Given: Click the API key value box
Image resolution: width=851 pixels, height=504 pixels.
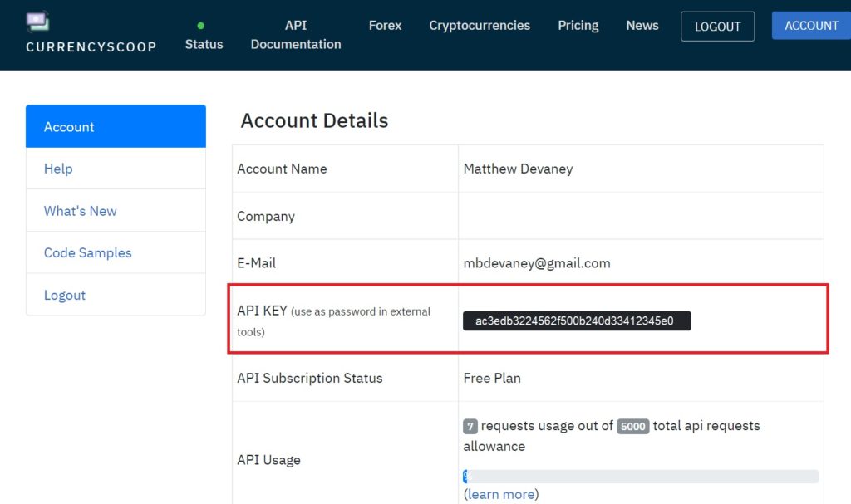Looking at the screenshot, I should point(577,321).
